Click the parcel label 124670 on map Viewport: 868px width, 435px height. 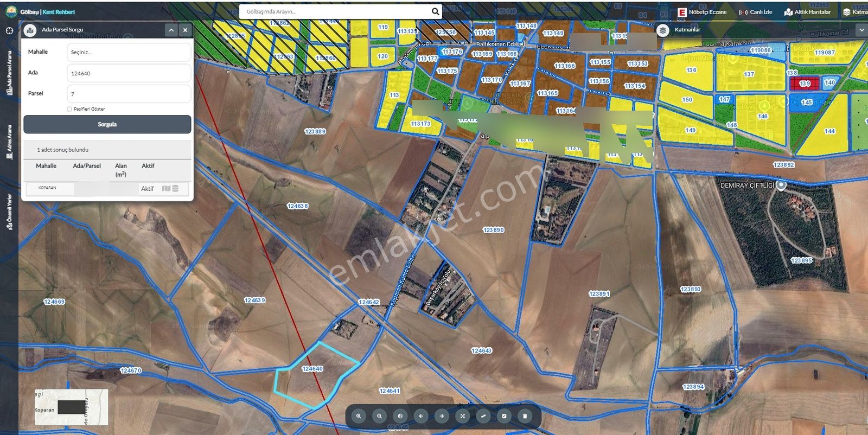click(131, 370)
